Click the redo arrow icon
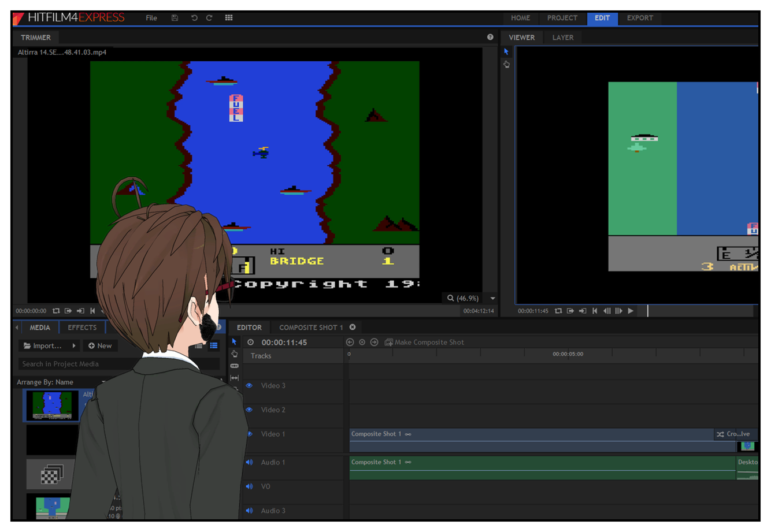This screenshot has height=532, width=771. (x=209, y=18)
